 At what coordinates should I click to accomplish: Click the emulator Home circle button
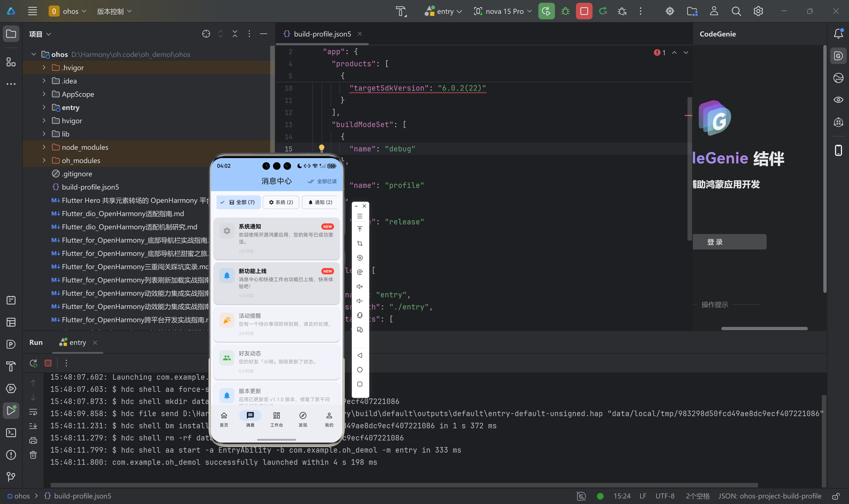pos(360,369)
